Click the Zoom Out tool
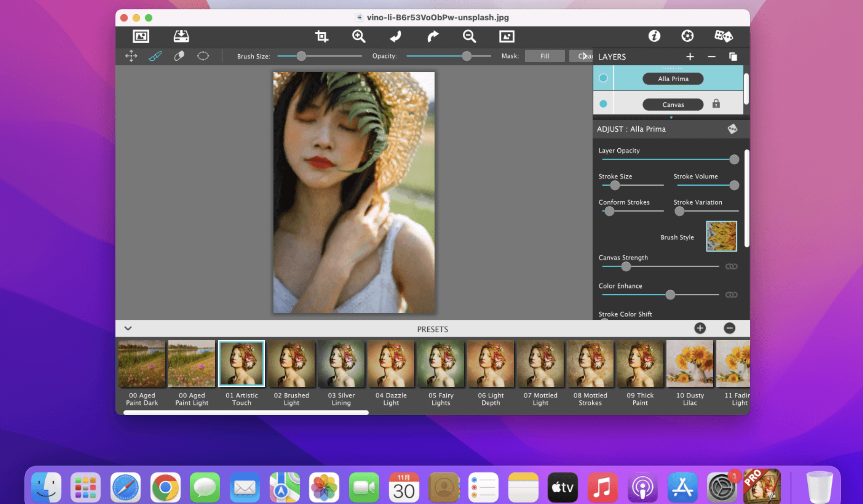This screenshot has height=504, width=863. pos(470,37)
